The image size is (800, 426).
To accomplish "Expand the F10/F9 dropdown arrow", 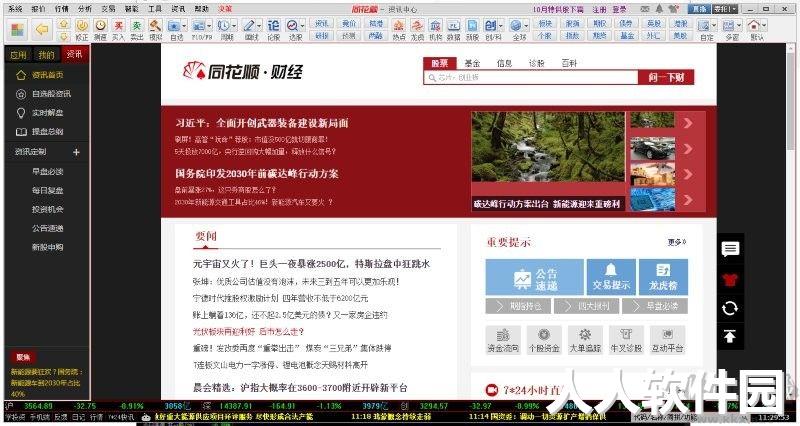I will (x=209, y=25).
